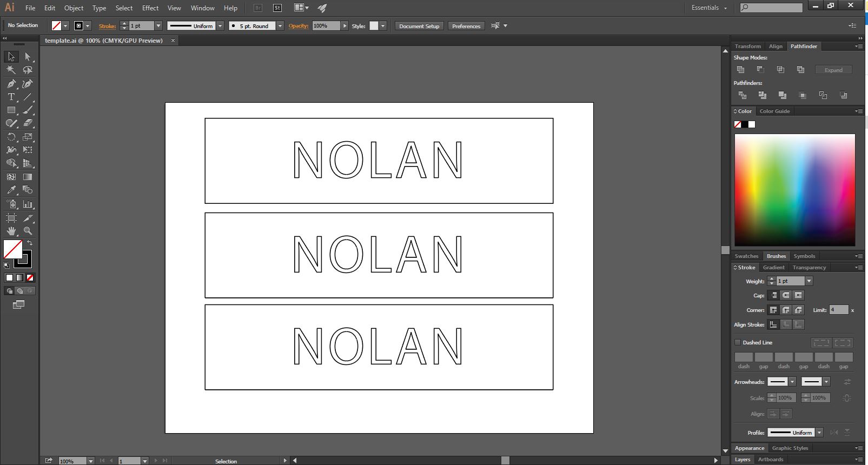Screen dimensions: 868x465
Task: Open the Graphic Styles tab
Action: [790, 448]
